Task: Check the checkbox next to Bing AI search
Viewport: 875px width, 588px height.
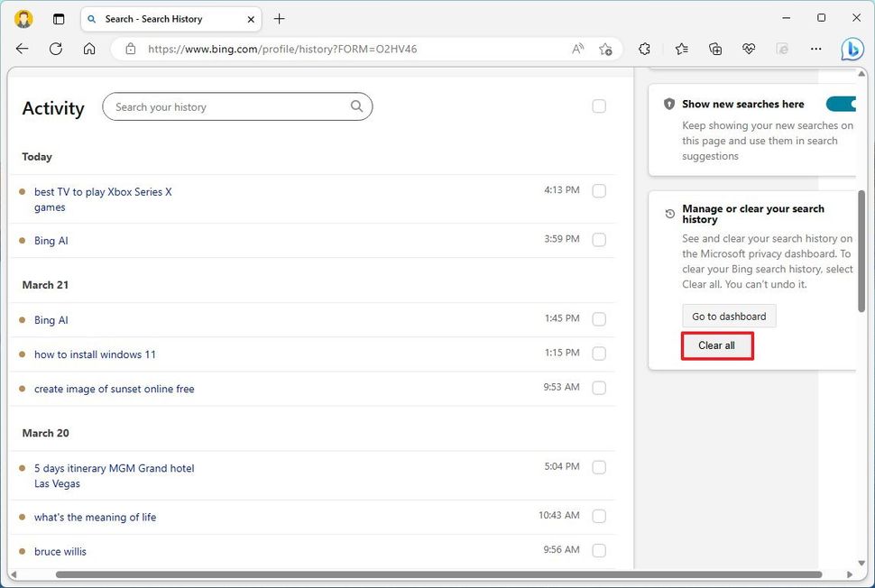Action: [x=598, y=240]
